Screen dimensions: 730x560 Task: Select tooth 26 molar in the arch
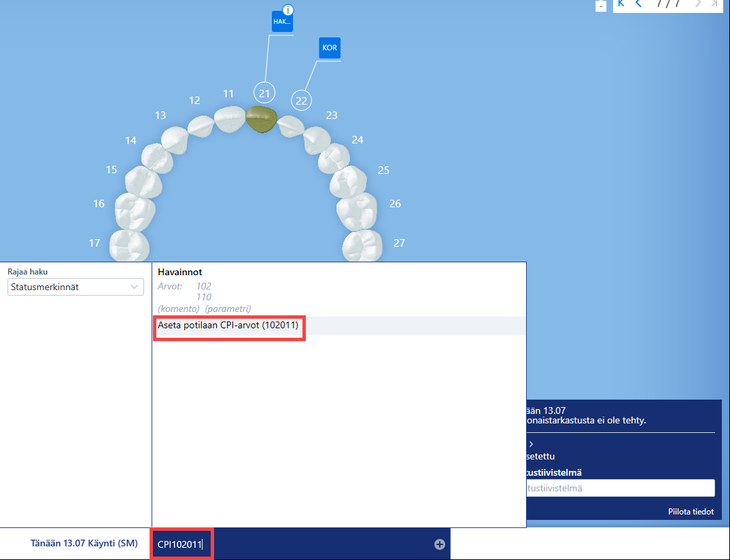point(357,211)
